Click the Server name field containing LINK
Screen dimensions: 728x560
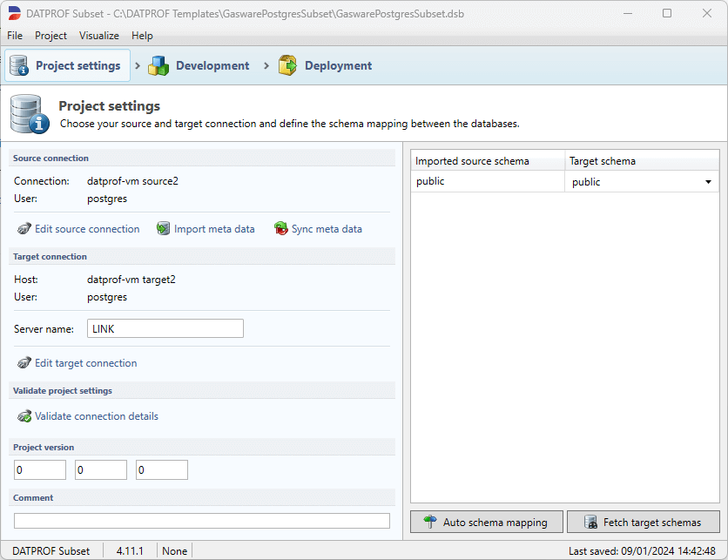[x=165, y=328]
